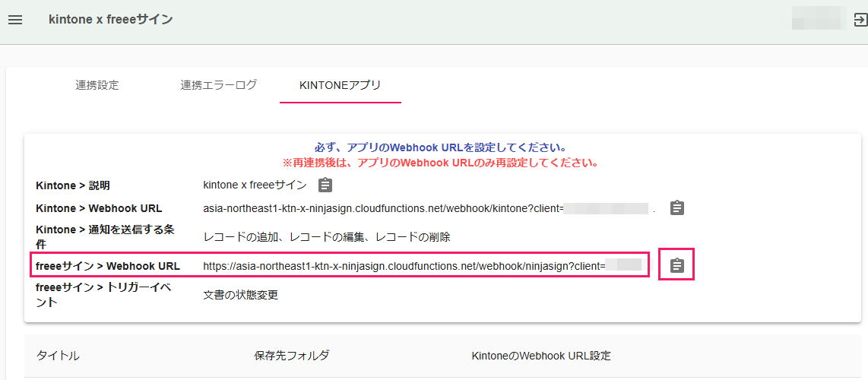Viewport: 868px width, 380px height.
Task: Click the 説明 value kintone x freeeサイン
Action: point(255,185)
